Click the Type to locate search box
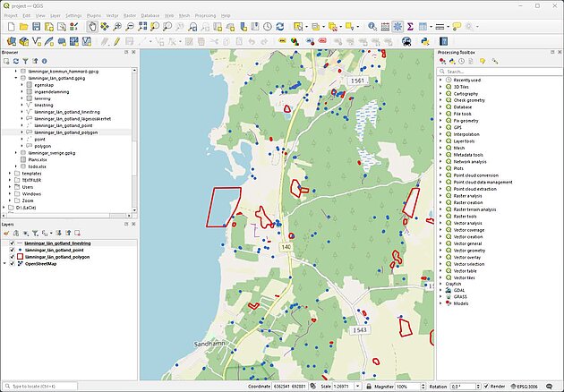 (40, 387)
